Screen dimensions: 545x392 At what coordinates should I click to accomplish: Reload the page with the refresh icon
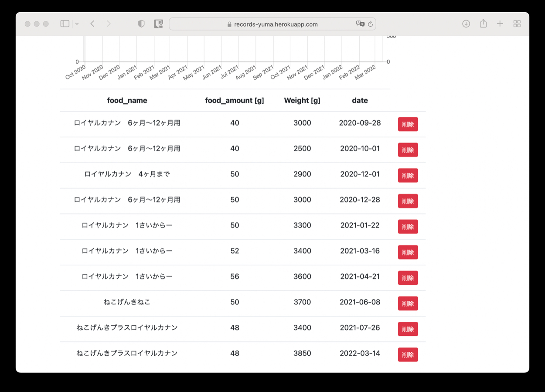pos(371,24)
